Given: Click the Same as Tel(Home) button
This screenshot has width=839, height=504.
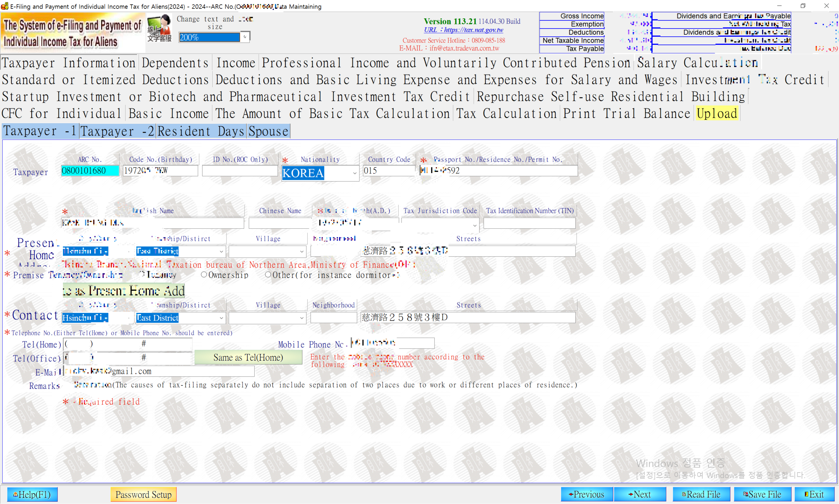Looking at the screenshot, I should click(x=248, y=357).
